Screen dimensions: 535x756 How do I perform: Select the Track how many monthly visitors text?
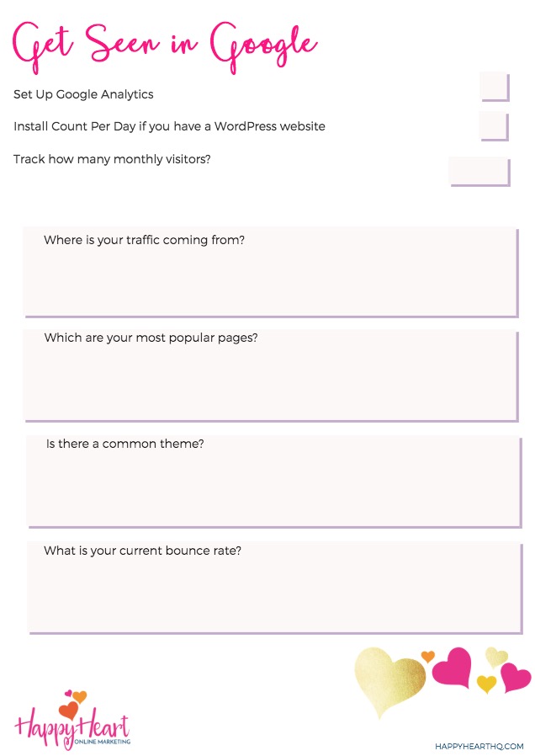[x=112, y=159]
